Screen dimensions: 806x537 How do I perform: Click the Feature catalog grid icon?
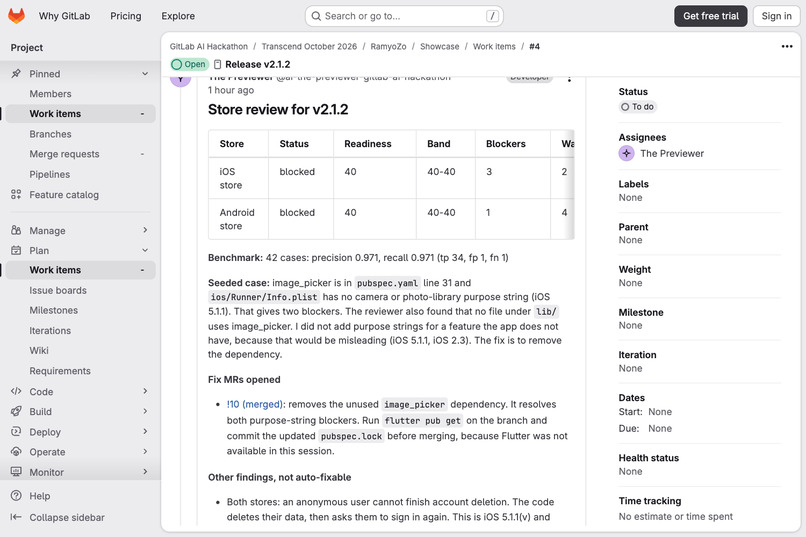16,194
